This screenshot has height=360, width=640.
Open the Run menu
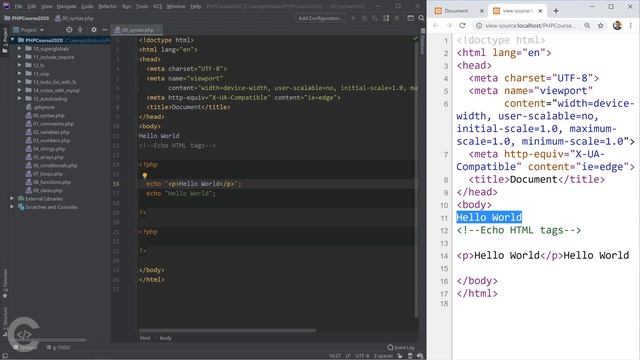coord(127,7)
